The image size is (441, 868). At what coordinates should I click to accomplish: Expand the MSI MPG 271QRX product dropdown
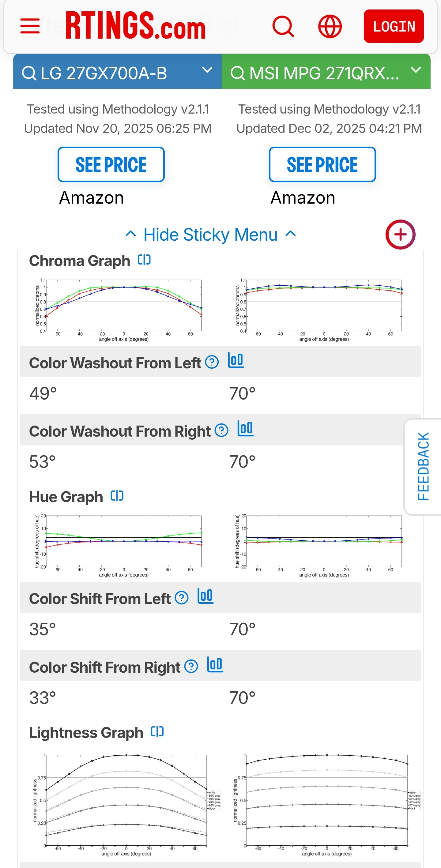click(416, 70)
